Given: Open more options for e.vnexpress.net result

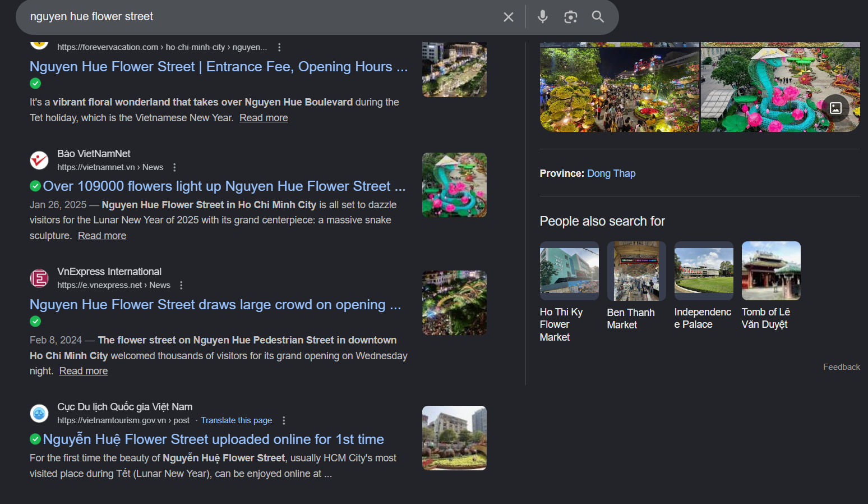Looking at the screenshot, I should click(181, 285).
